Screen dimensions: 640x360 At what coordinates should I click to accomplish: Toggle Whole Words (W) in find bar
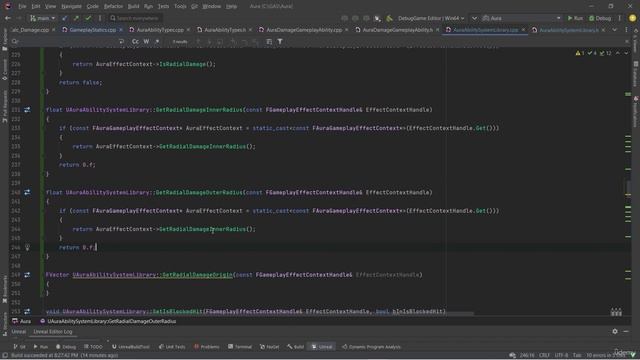coord(146,41)
